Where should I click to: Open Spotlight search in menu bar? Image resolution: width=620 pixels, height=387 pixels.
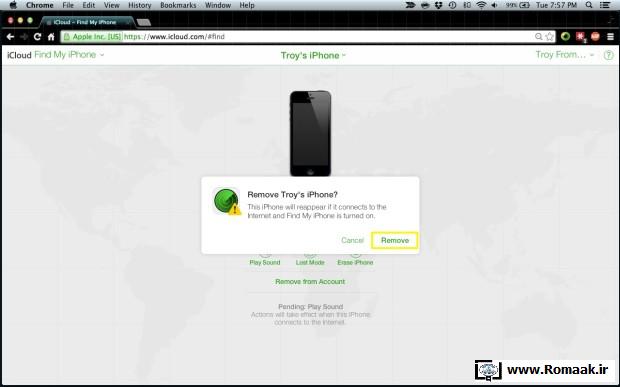[589, 5]
